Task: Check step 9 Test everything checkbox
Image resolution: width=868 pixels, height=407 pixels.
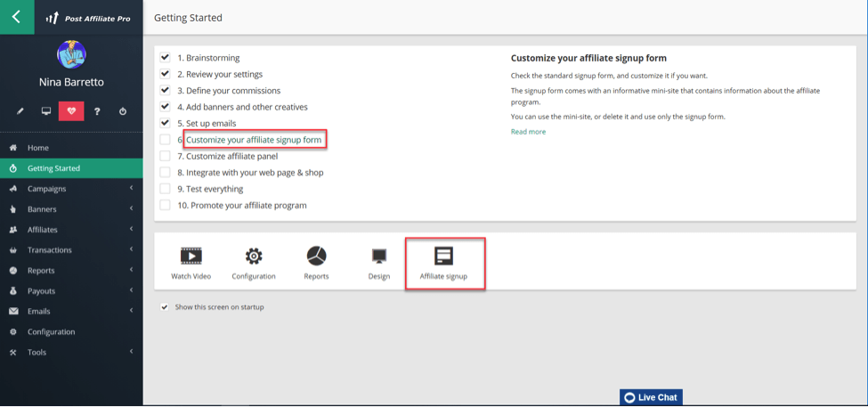Action: [165, 189]
